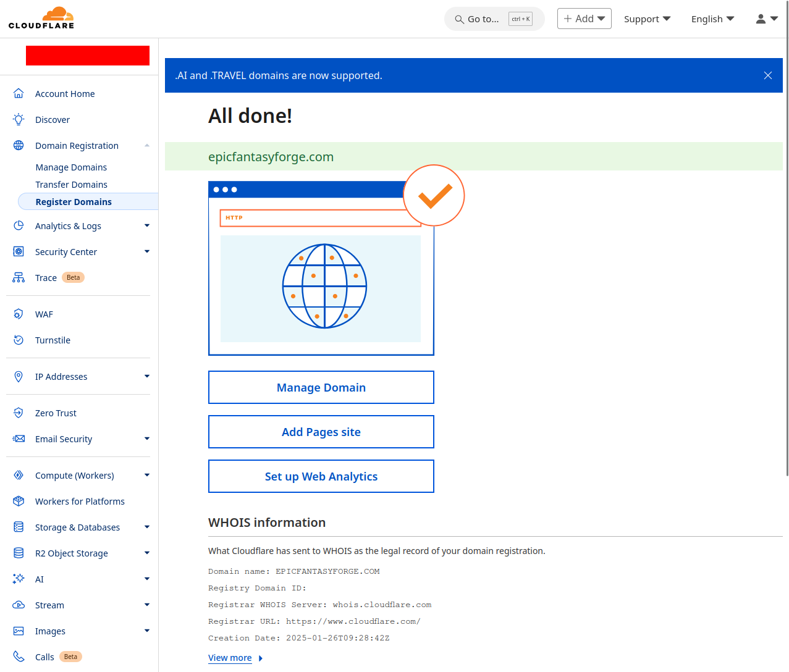The image size is (789, 672).
Task: Click the Trace network icon
Action: point(19,277)
